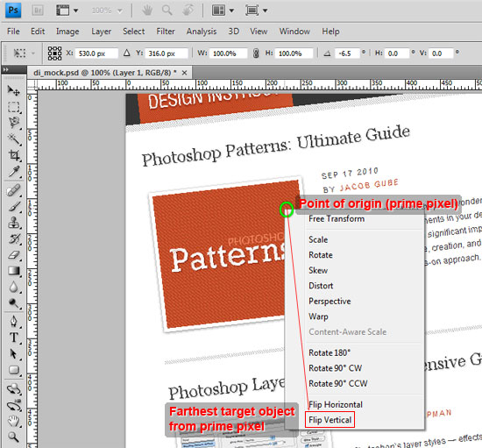
Task: Select the Blur tool
Action: (14, 288)
